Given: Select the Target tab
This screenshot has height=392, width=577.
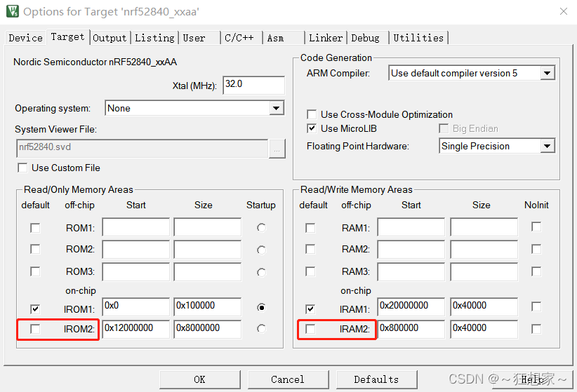Looking at the screenshot, I should click(67, 36).
